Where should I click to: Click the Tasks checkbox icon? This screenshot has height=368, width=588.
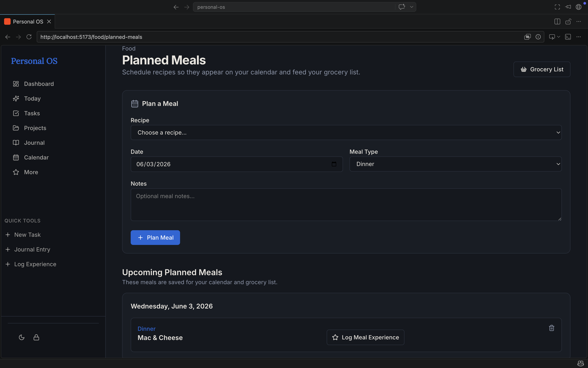coord(16,113)
